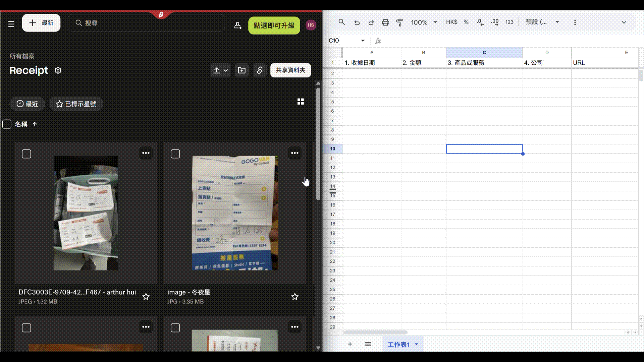Open Receipt folder settings gear
The height and width of the screenshot is (362, 644).
(x=58, y=70)
